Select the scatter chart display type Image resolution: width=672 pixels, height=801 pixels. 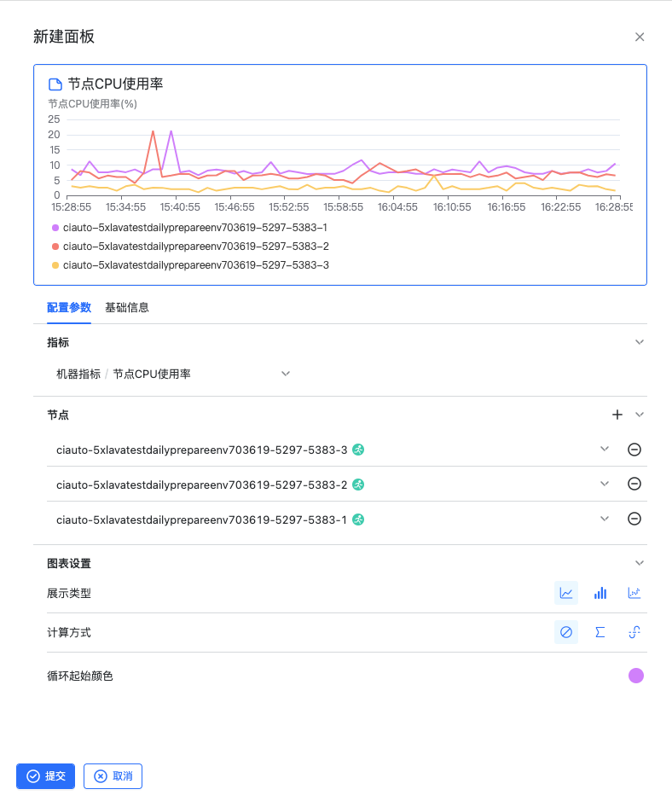[634, 593]
